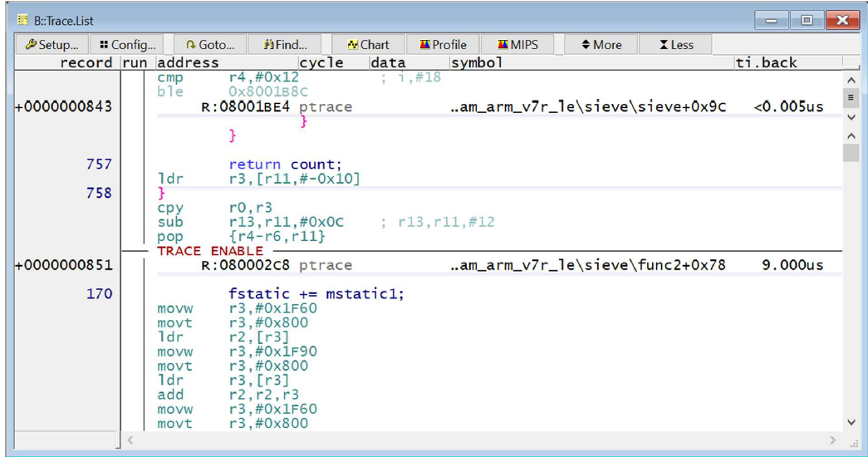Click the scroll-down arrow of vertical scrollbar
Image resolution: width=868 pixels, height=457 pixels.
click(851, 422)
